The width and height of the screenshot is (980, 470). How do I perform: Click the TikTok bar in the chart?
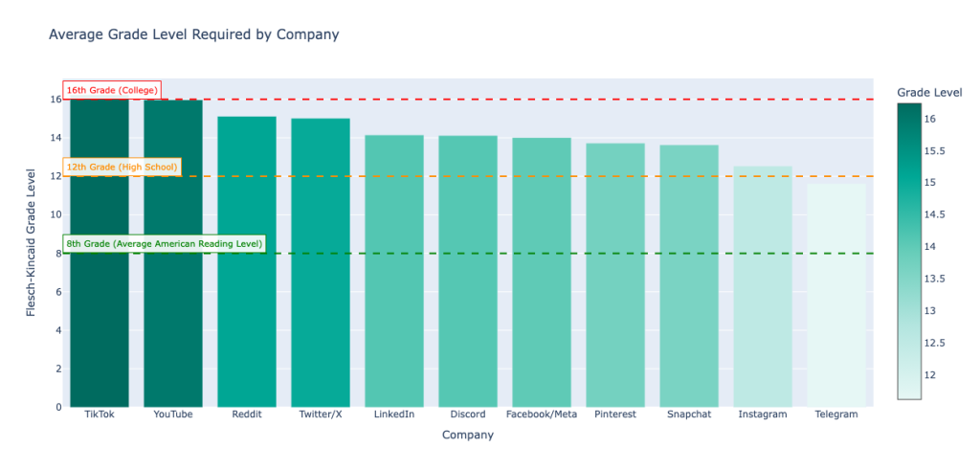100,287
